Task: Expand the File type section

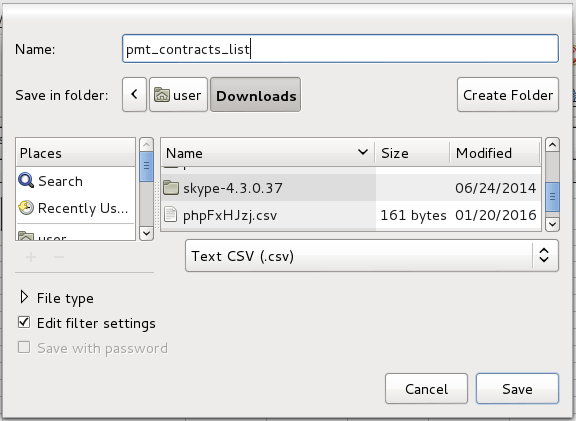Action: click(x=24, y=297)
